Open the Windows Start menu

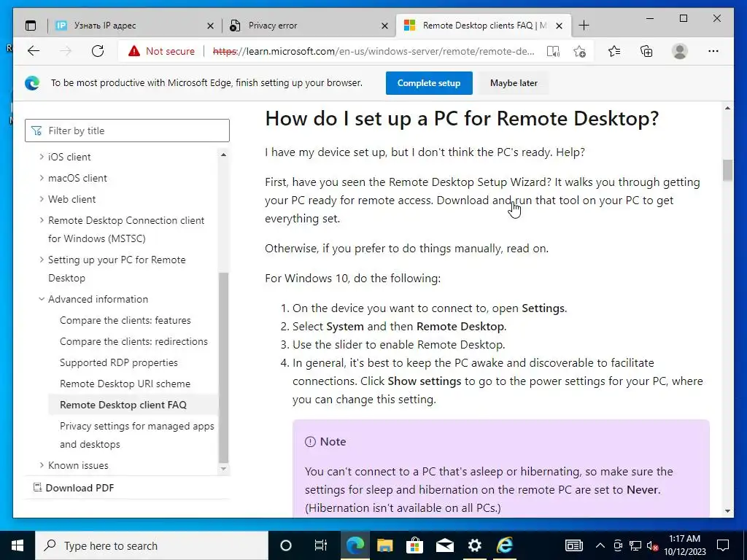tap(18, 545)
